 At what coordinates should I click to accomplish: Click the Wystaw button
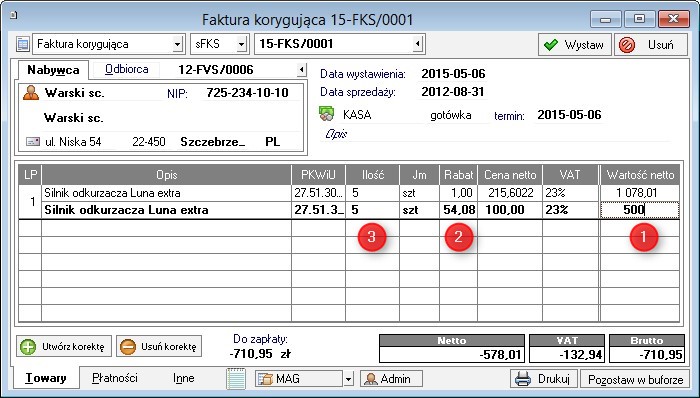[x=575, y=45]
